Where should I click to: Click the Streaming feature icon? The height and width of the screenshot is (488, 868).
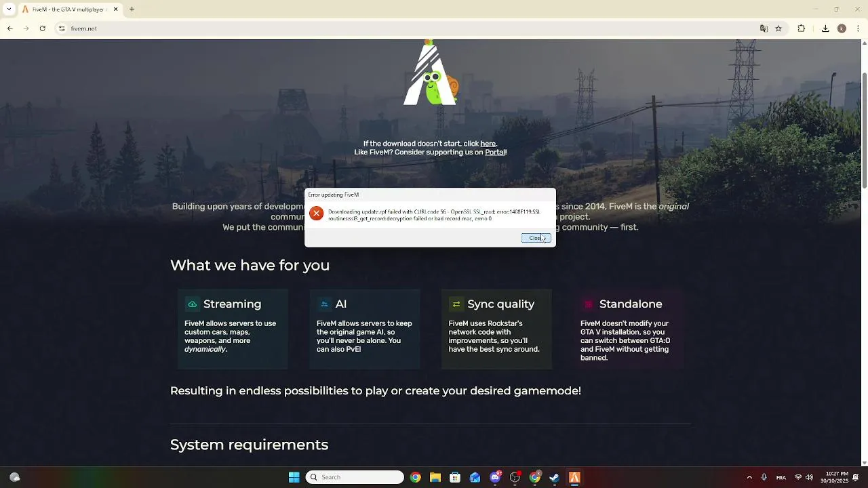click(x=192, y=304)
